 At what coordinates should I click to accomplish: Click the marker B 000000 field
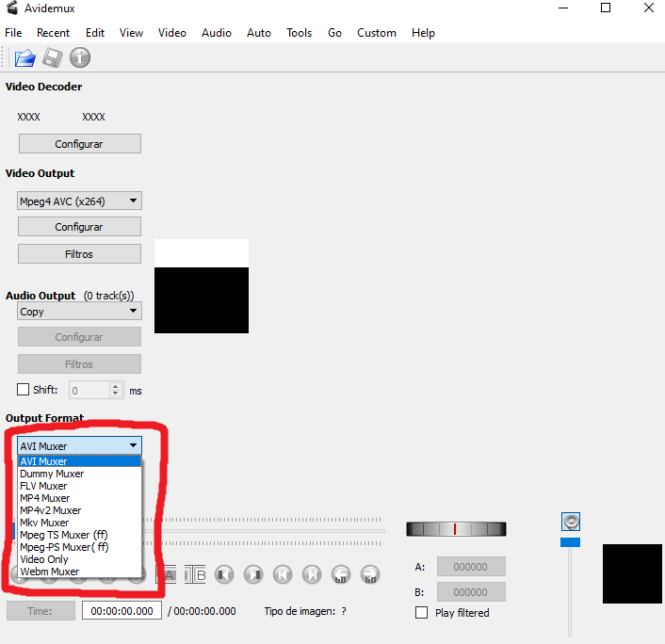471,592
